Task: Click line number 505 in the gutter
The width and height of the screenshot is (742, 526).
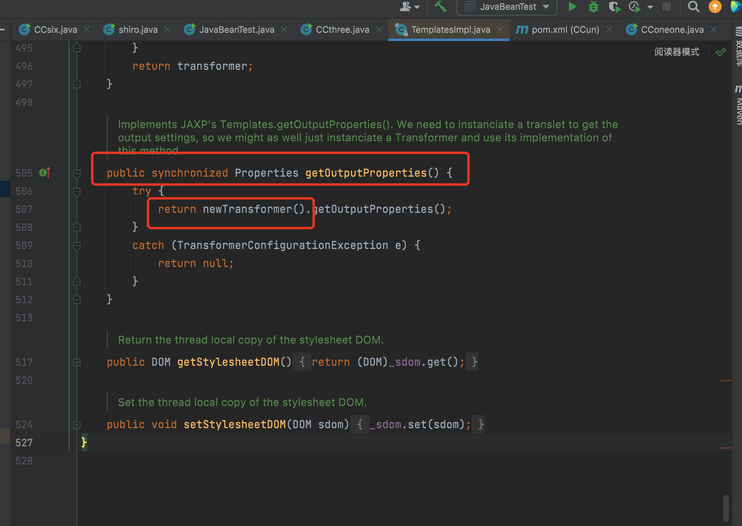Action: [x=24, y=173]
